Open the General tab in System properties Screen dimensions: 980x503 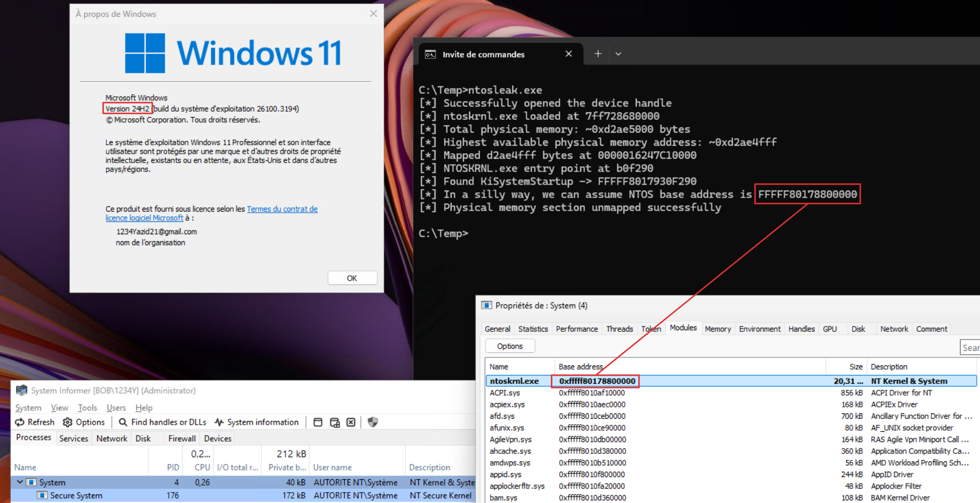coord(498,329)
